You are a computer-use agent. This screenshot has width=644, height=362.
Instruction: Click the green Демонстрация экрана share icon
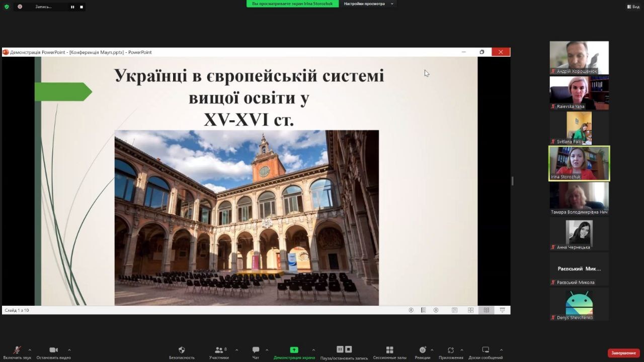coord(294,350)
